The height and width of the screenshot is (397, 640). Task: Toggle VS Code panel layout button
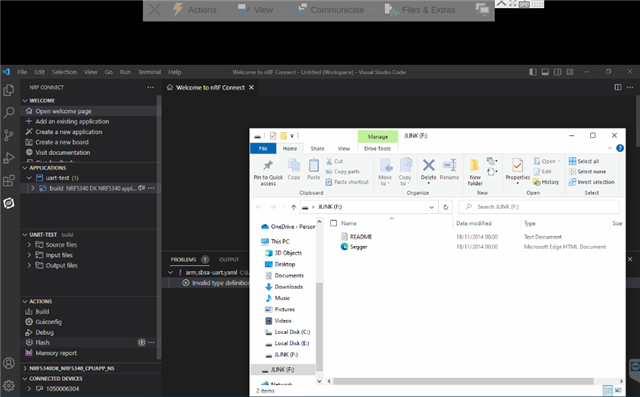pyautogui.click(x=545, y=72)
